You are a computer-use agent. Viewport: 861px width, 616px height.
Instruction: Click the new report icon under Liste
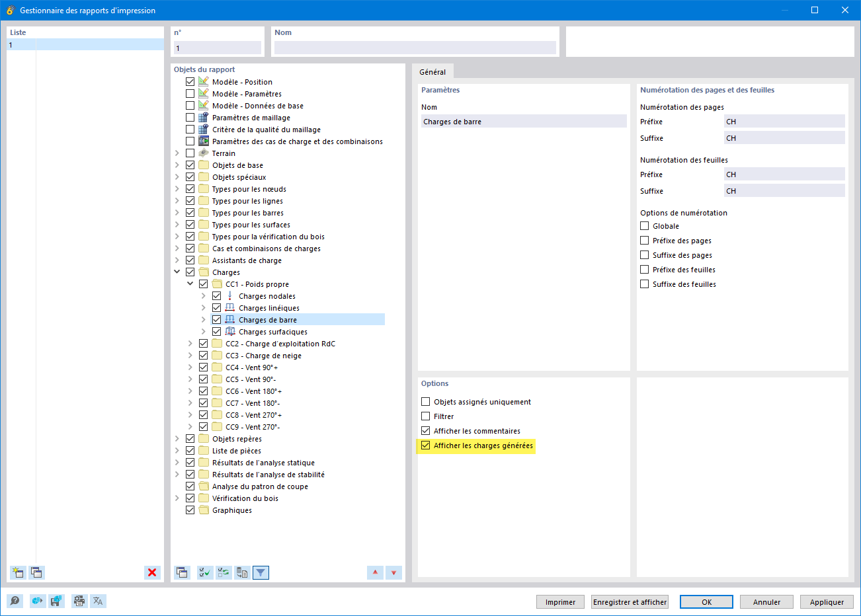18,572
